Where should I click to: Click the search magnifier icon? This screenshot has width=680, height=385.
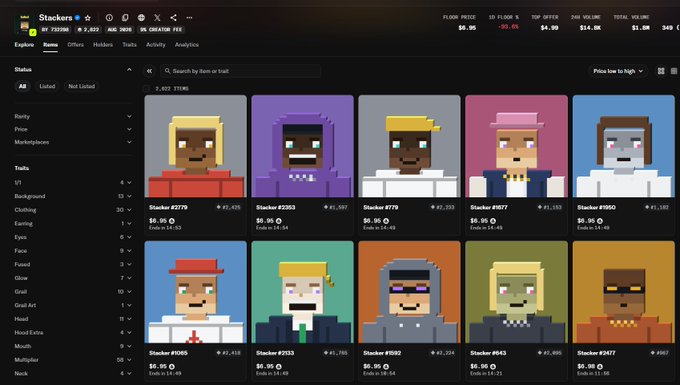coord(167,71)
